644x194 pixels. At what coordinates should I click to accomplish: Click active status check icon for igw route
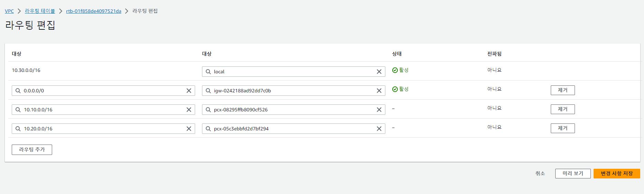click(x=395, y=89)
